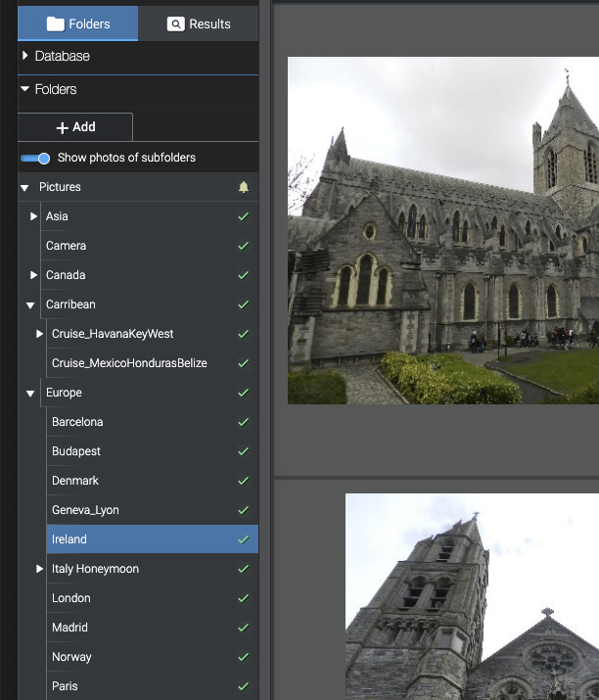Toggle Show photos of subfolders switch
Image resolution: width=599 pixels, height=700 pixels.
pos(36,158)
